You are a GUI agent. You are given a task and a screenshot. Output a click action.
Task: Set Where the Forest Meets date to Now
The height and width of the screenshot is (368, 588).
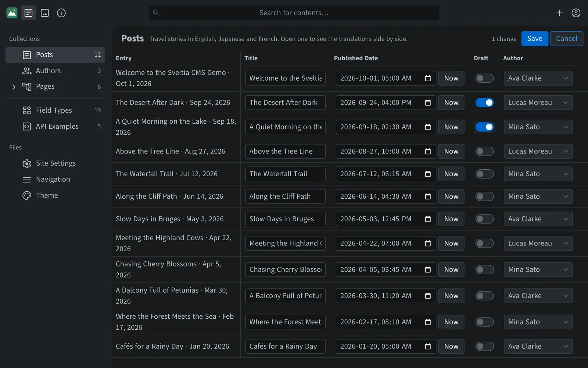(x=451, y=322)
